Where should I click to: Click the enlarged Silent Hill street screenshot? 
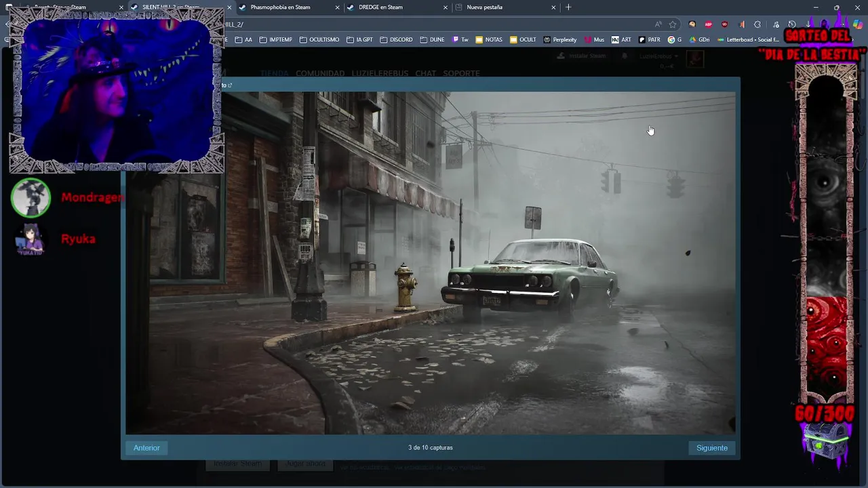point(431,263)
